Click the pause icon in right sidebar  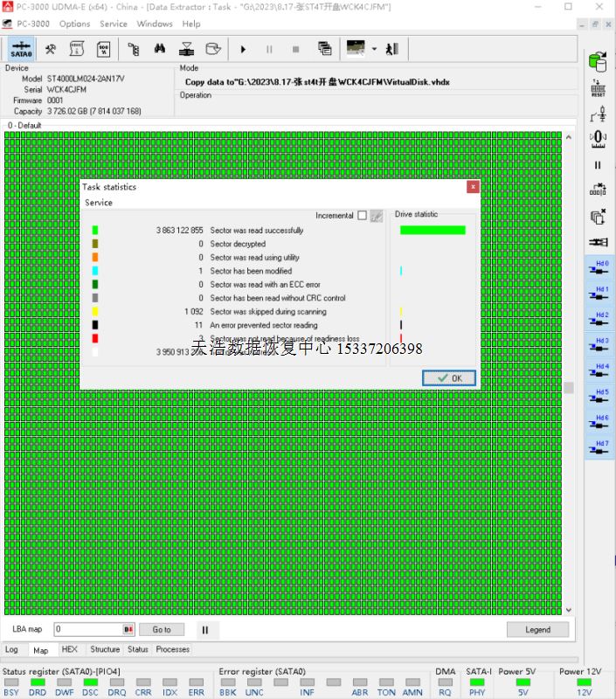[598, 164]
